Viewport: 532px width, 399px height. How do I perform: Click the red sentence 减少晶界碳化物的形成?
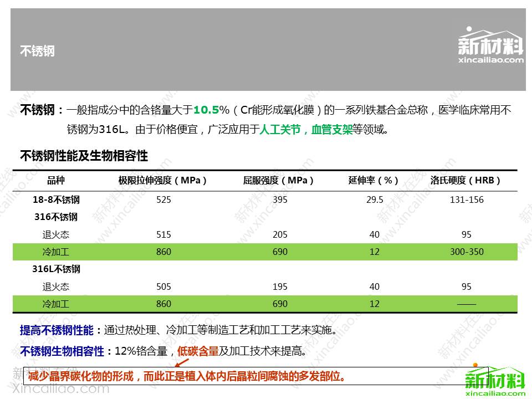(x=81, y=376)
